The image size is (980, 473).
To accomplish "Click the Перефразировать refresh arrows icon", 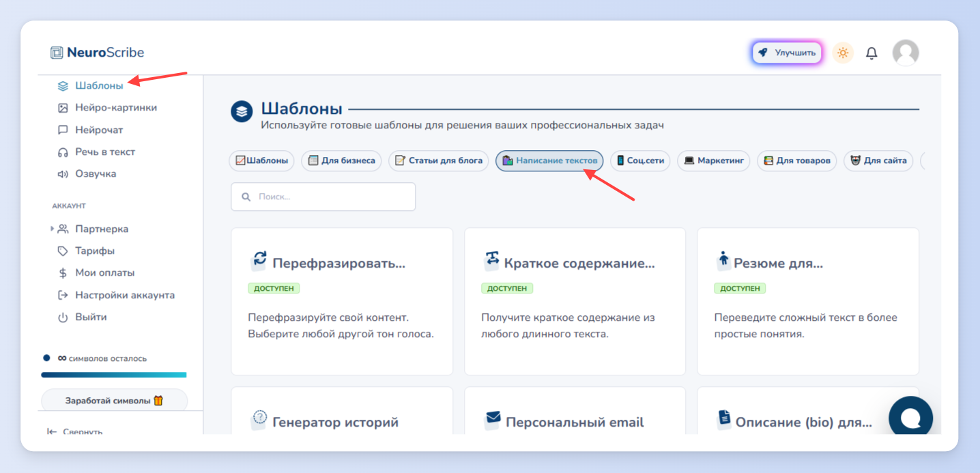I will (259, 260).
